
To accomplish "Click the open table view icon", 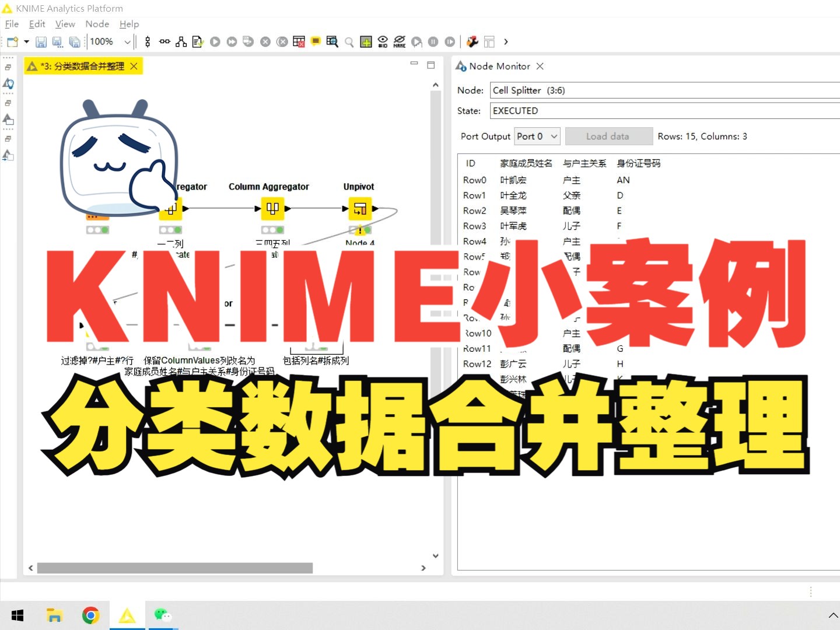I will (332, 41).
